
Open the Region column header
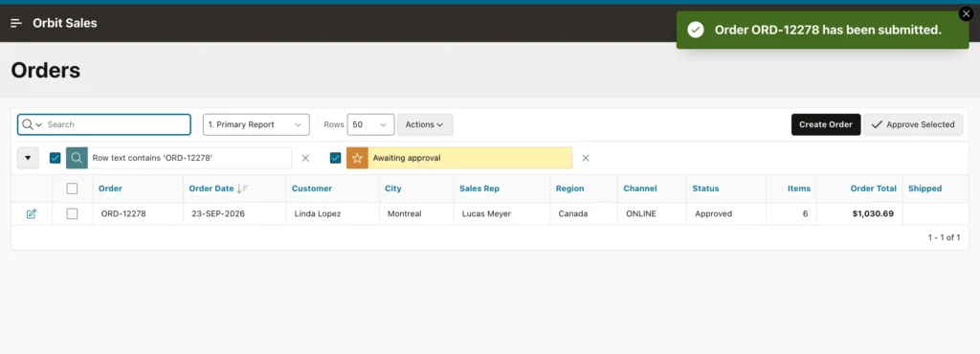click(x=570, y=188)
